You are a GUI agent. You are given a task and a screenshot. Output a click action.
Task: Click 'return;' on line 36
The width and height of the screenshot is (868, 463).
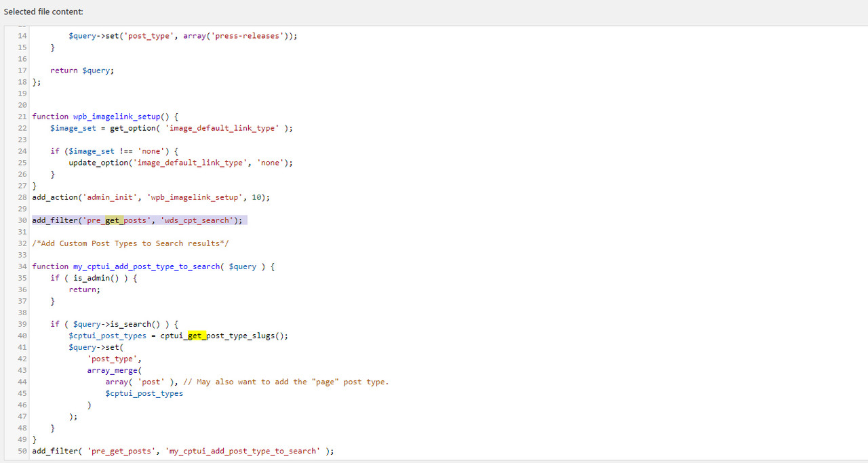[84, 289]
